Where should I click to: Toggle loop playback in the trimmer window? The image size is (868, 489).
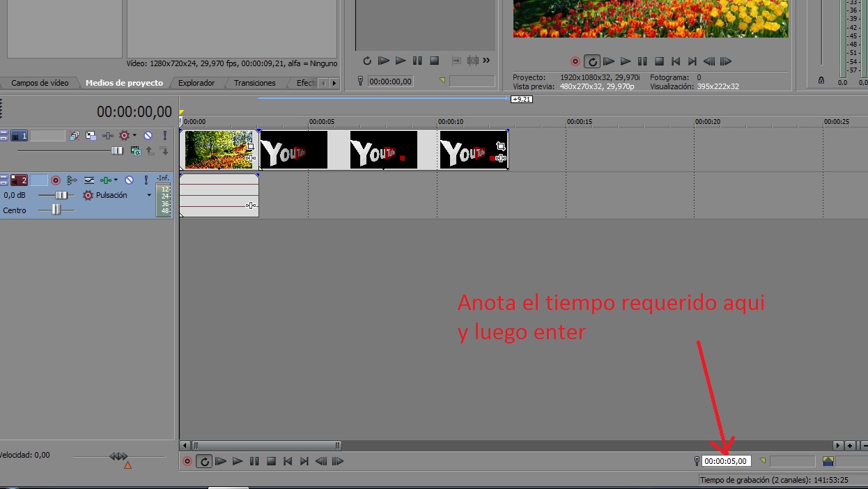[367, 61]
